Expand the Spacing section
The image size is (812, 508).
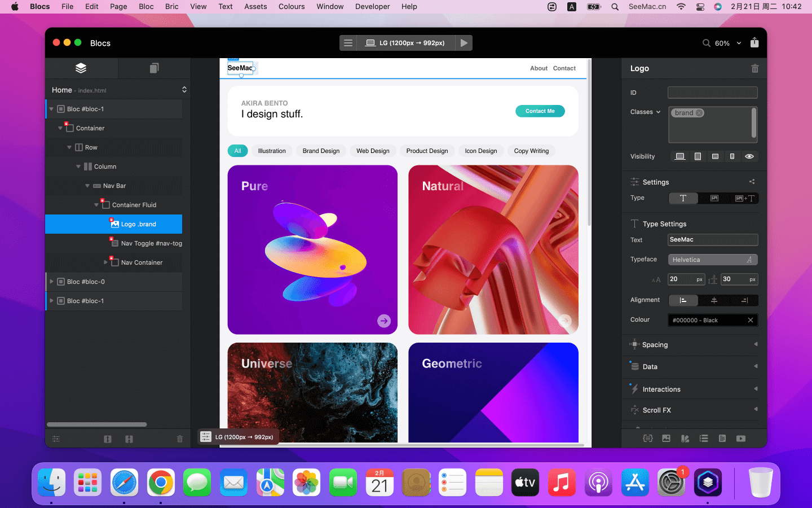755,344
